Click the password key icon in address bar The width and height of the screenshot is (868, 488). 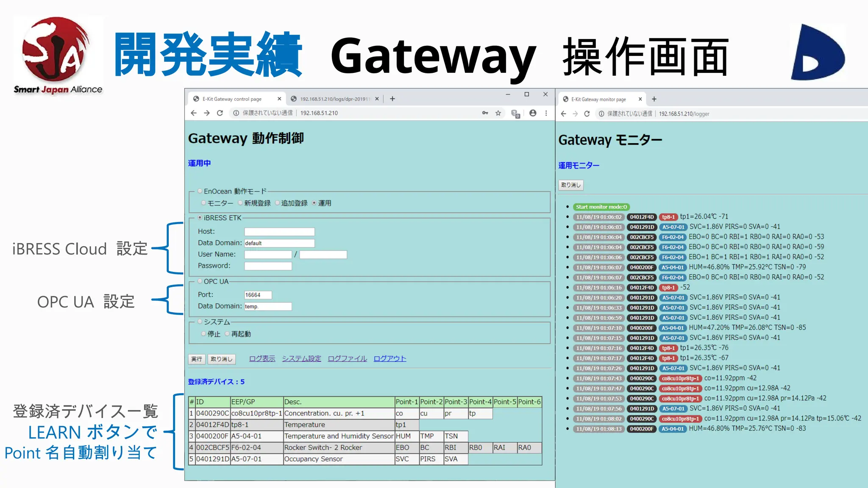pos(485,113)
